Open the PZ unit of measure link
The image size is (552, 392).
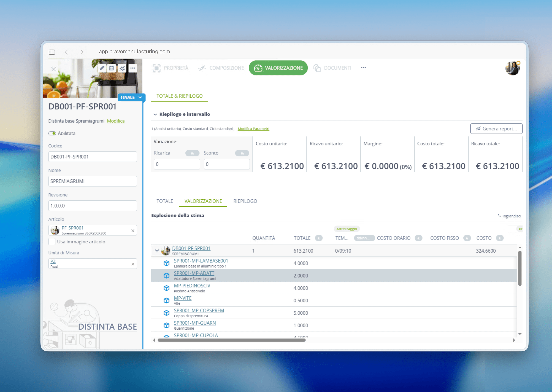[53, 261]
